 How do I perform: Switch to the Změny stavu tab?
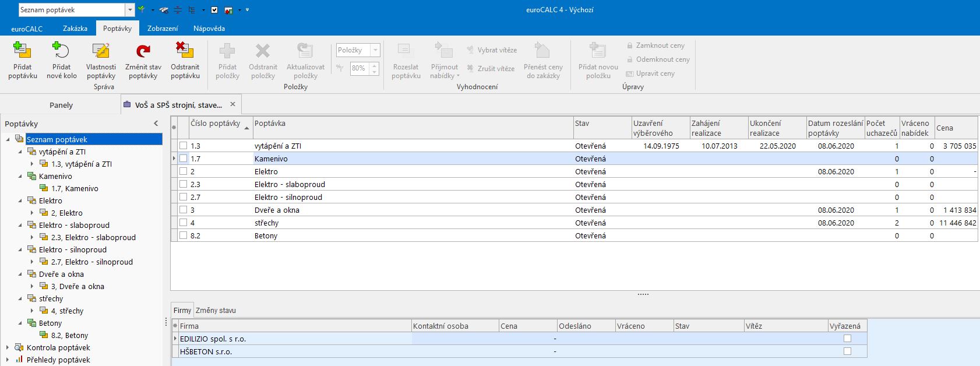[216, 311]
